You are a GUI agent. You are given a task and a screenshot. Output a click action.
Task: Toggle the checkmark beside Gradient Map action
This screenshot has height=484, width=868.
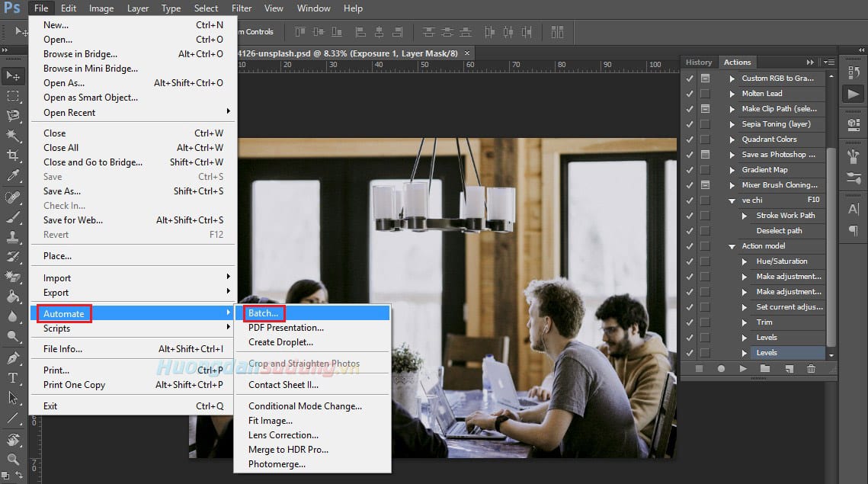pos(690,169)
